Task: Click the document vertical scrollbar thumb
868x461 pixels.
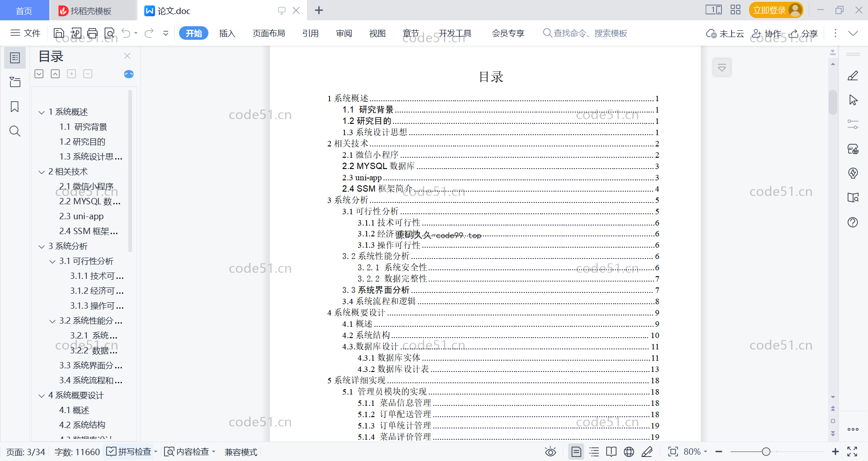Action: click(833, 102)
